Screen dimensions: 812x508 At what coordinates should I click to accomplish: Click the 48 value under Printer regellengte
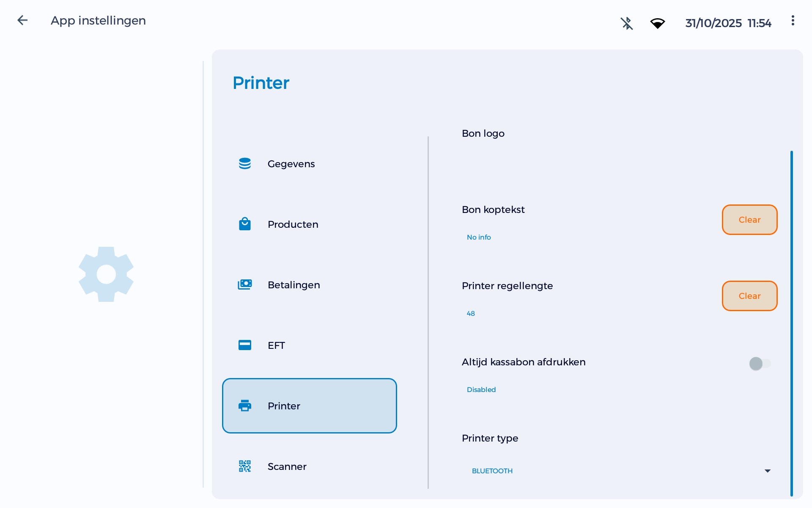[470, 313]
